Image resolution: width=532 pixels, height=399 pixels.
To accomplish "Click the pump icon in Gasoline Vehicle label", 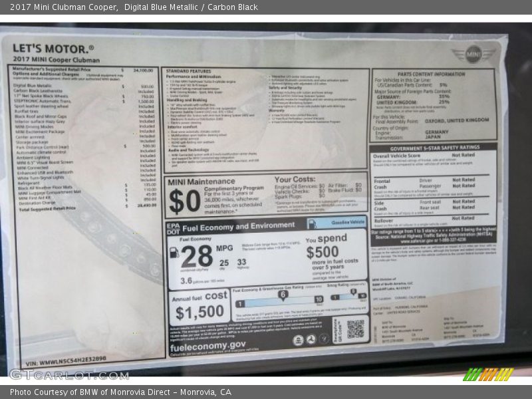I will 312,223.
